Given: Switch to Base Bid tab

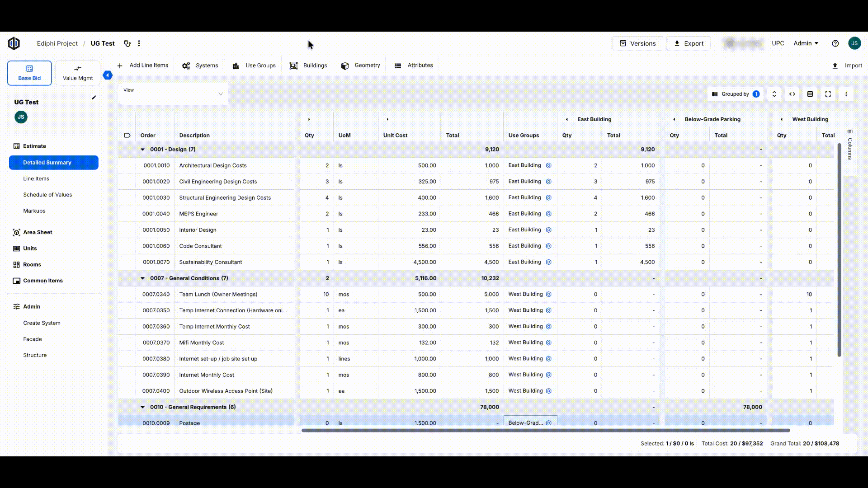Looking at the screenshot, I should [x=29, y=73].
